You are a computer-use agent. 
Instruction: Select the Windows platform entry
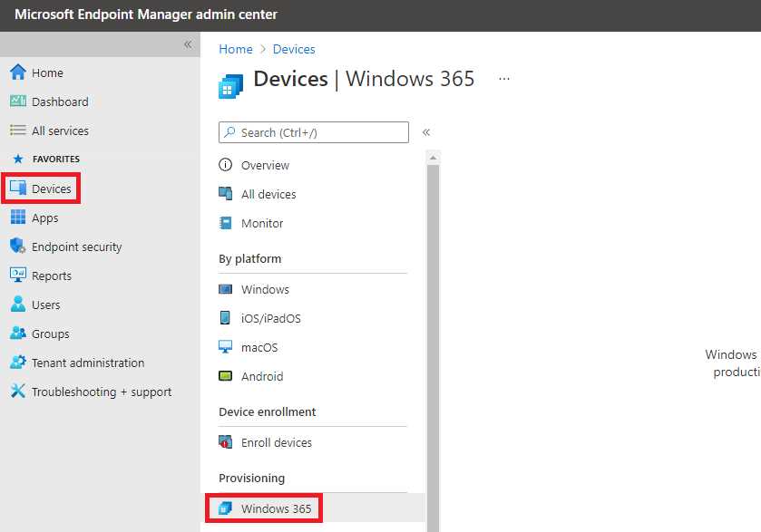(262, 289)
